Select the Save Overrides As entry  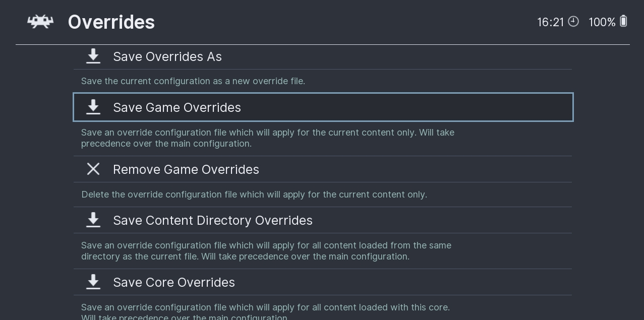point(167,56)
